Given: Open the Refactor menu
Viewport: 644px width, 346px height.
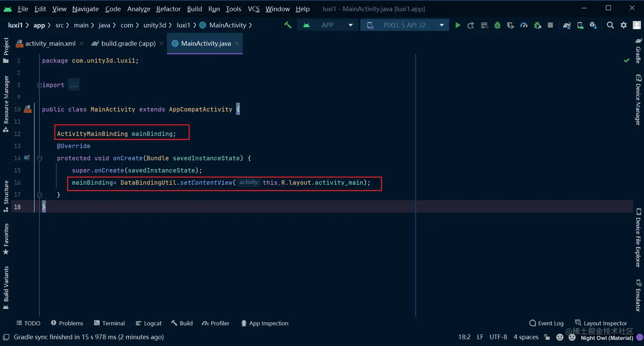Looking at the screenshot, I should point(168,9).
